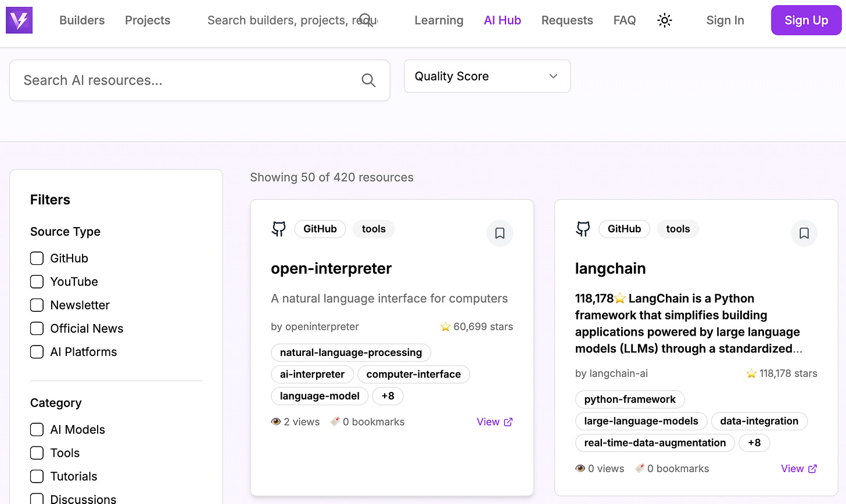Click the data-integration tag
The height and width of the screenshot is (504, 846).
pos(759,421)
